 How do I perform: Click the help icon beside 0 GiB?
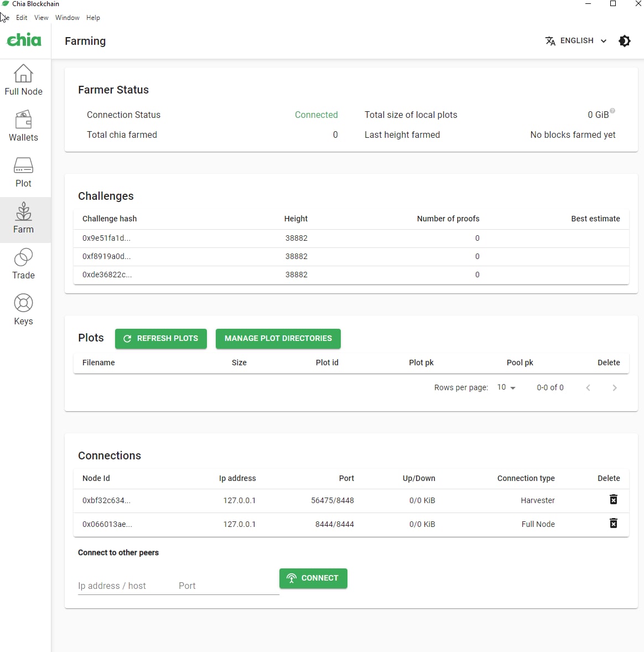612,111
